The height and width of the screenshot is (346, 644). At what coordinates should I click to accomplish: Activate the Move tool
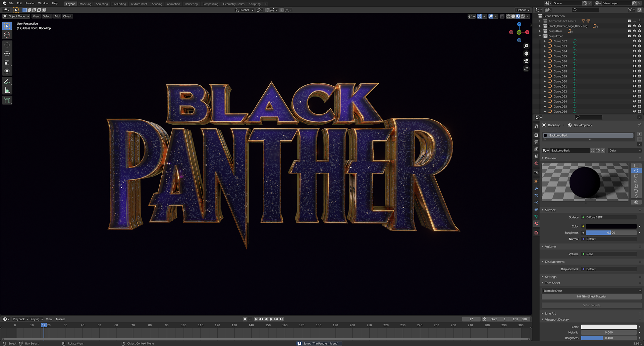coord(7,45)
